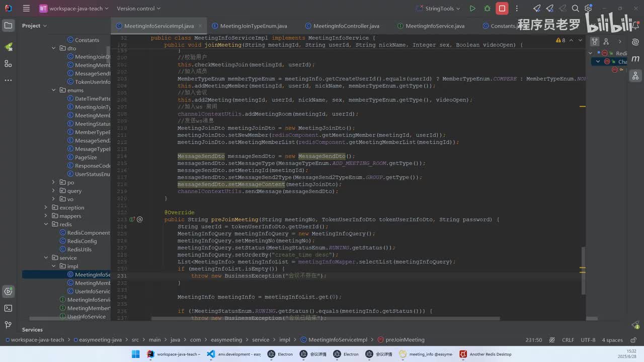Click the 4 spaces indent setting
Screen dimensions: 644x362
[x=612, y=340]
